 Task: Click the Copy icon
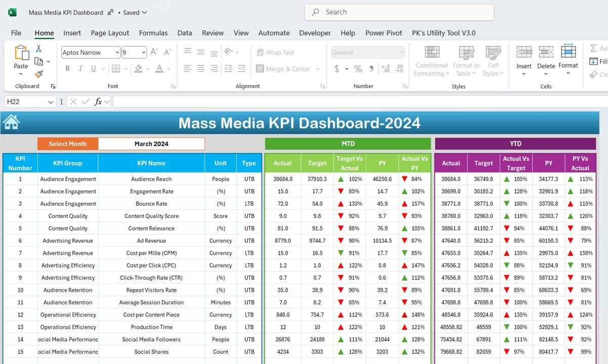38,61
